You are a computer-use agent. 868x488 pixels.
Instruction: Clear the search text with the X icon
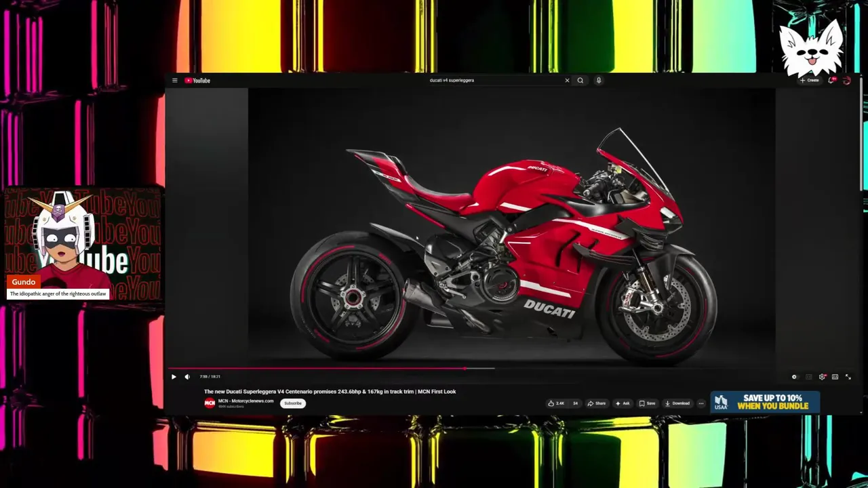click(567, 81)
